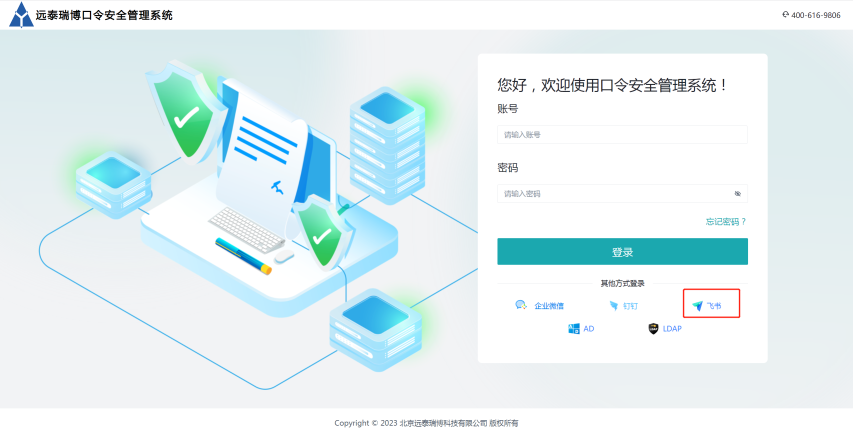Viewport: 853px width, 437px height.
Task: Focus the 请输入账号 account field
Action: (622, 134)
